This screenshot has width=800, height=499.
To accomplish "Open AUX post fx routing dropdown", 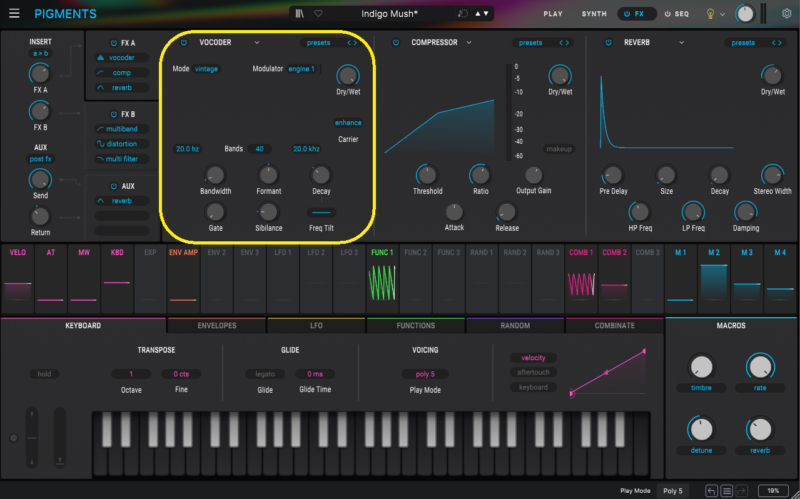I will pyautogui.click(x=40, y=159).
